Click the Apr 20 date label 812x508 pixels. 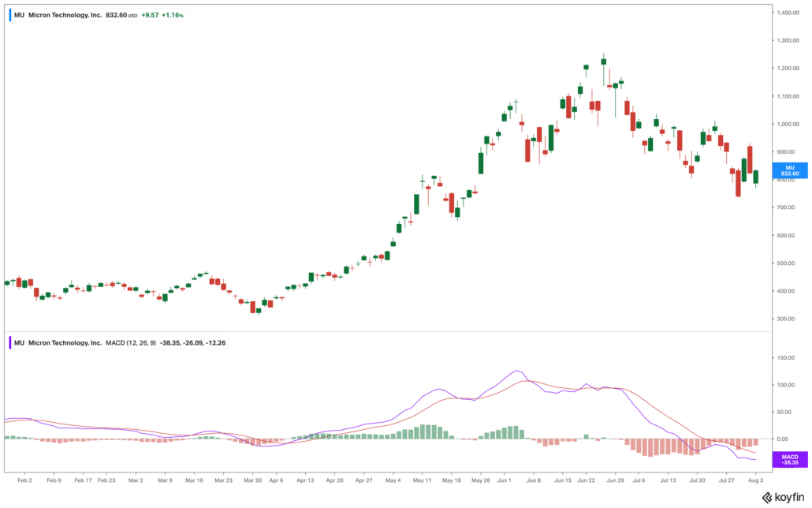pos(334,480)
